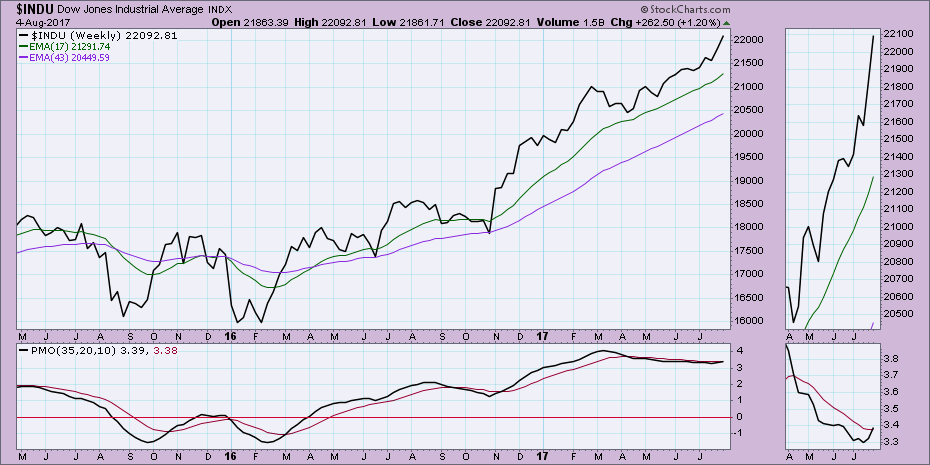Click the Chg +262.50 (+1.20%) value
930x465 pixels.
(664, 23)
